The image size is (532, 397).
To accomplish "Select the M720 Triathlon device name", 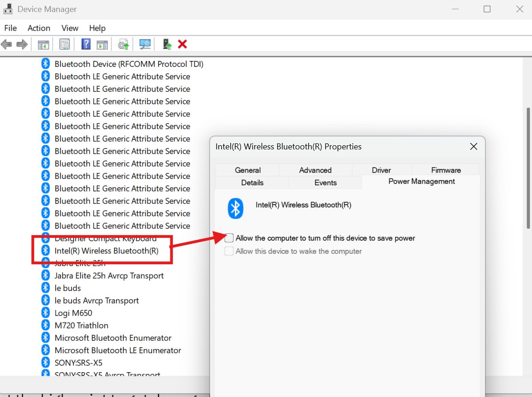I will 82,326.
